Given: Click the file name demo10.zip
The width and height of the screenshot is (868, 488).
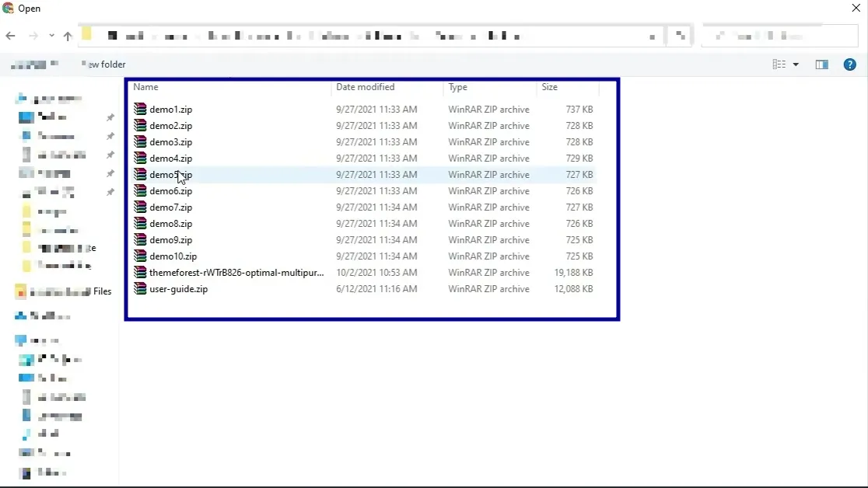Looking at the screenshot, I should [x=173, y=256].
